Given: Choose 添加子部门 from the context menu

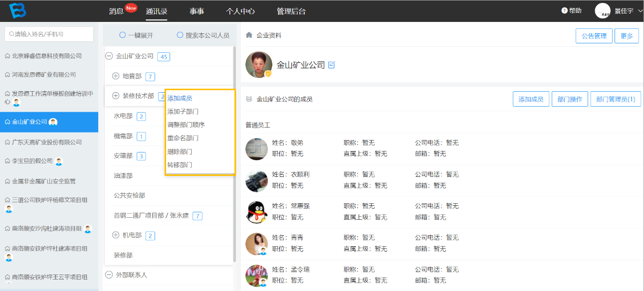Looking at the screenshot, I should [x=183, y=111].
